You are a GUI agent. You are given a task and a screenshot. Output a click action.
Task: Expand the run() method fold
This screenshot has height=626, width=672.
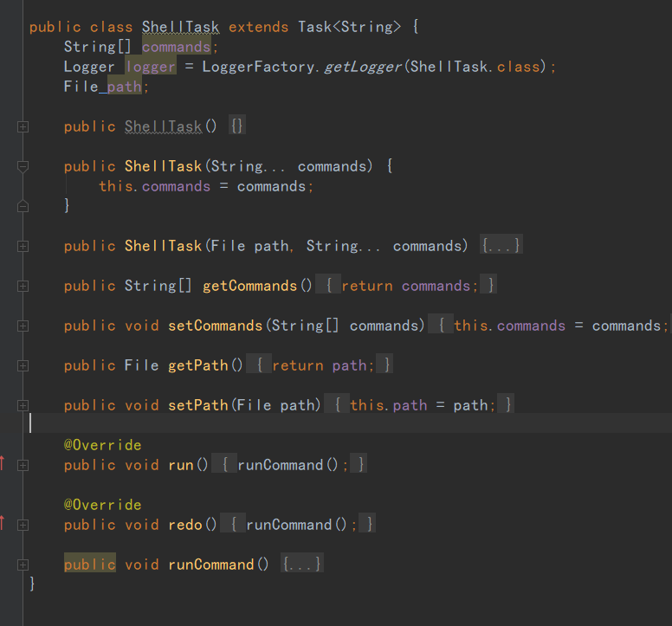click(x=23, y=465)
